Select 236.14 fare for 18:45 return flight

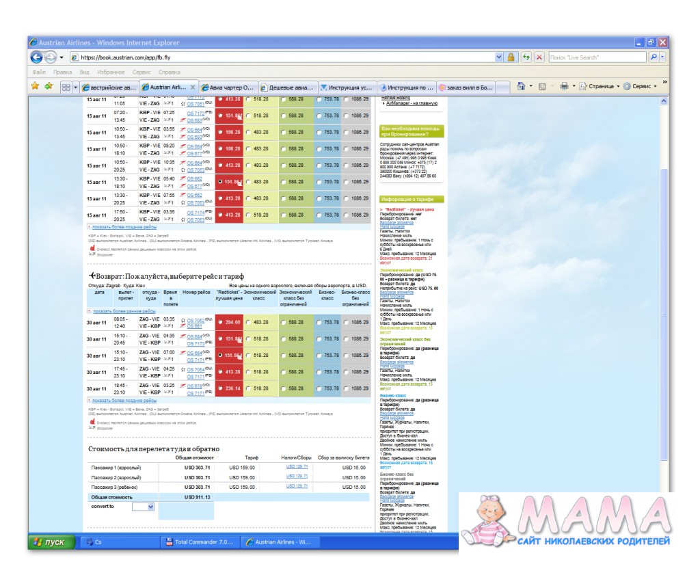pos(219,388)
